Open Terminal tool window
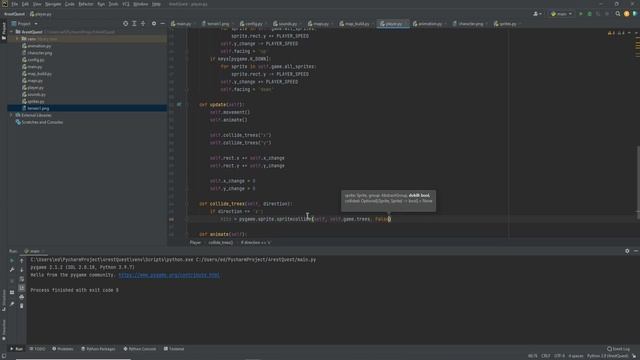This screenshot has height=360, width=640. pos(174,349)
